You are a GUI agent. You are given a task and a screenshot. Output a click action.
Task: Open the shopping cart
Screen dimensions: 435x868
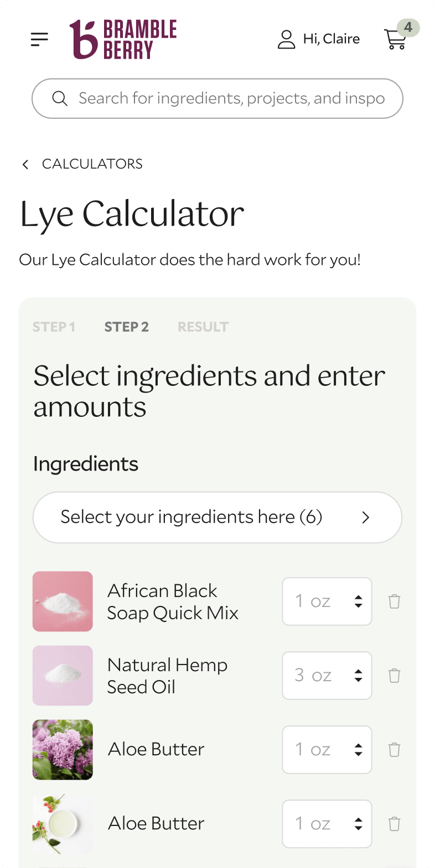tap(395, 39)
